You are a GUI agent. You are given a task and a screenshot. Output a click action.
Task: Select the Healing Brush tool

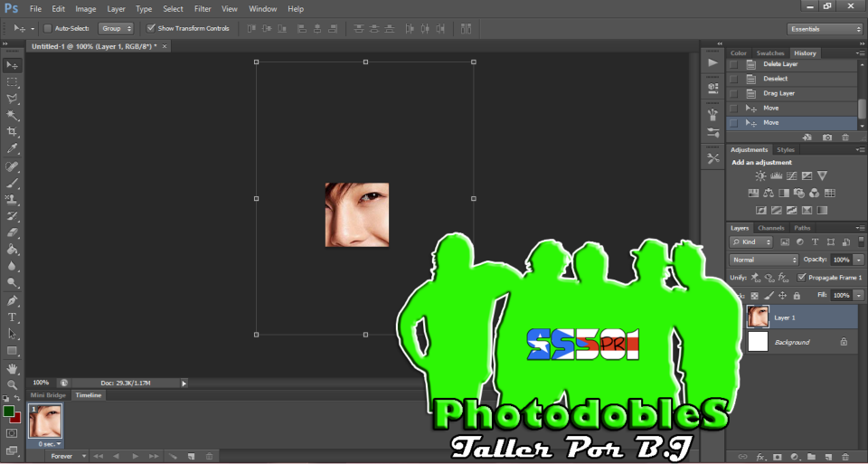[x=12, y=166]
